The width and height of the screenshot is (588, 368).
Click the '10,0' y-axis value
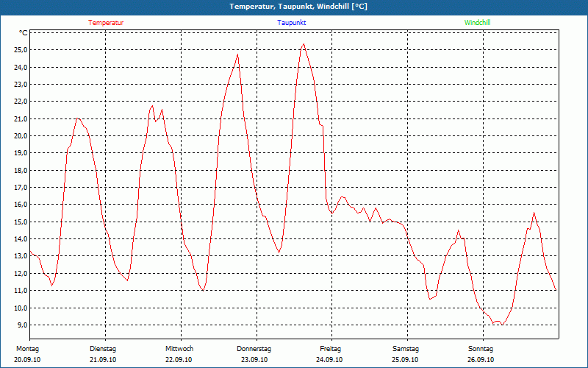click(x=21, y=308)
